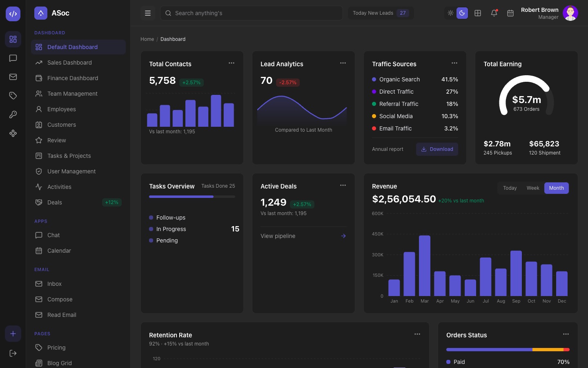The image size is (588, 368).
Task: Open Robert Brown profile avatar
Action: click(x=570, y=13)
